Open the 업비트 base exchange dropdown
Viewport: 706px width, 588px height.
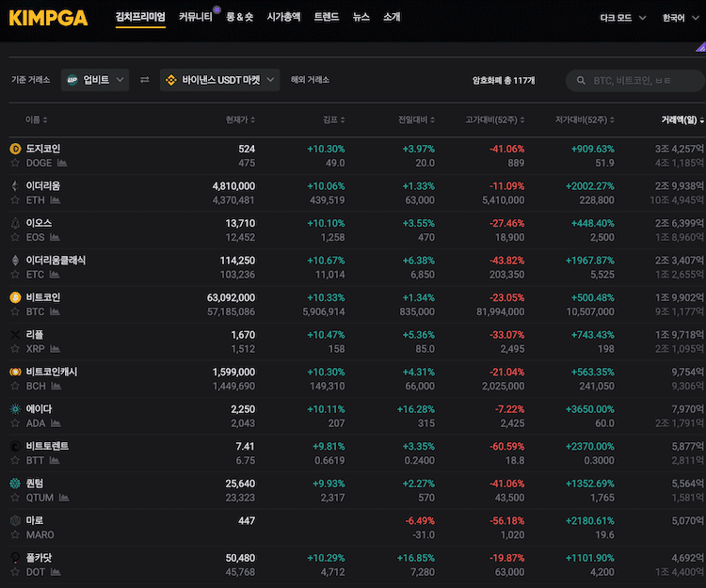point(95,80)
